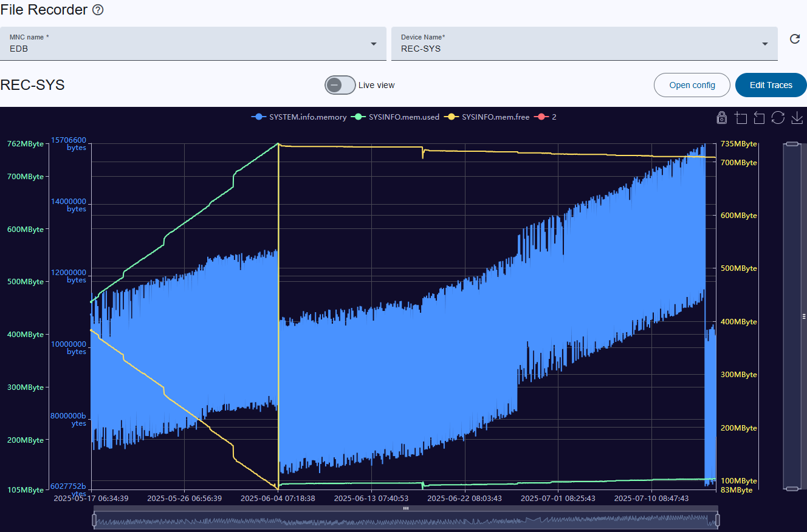Expand the Device Name dropdown arrow
This screenshot has height=532, width=807.
point(764,44)
